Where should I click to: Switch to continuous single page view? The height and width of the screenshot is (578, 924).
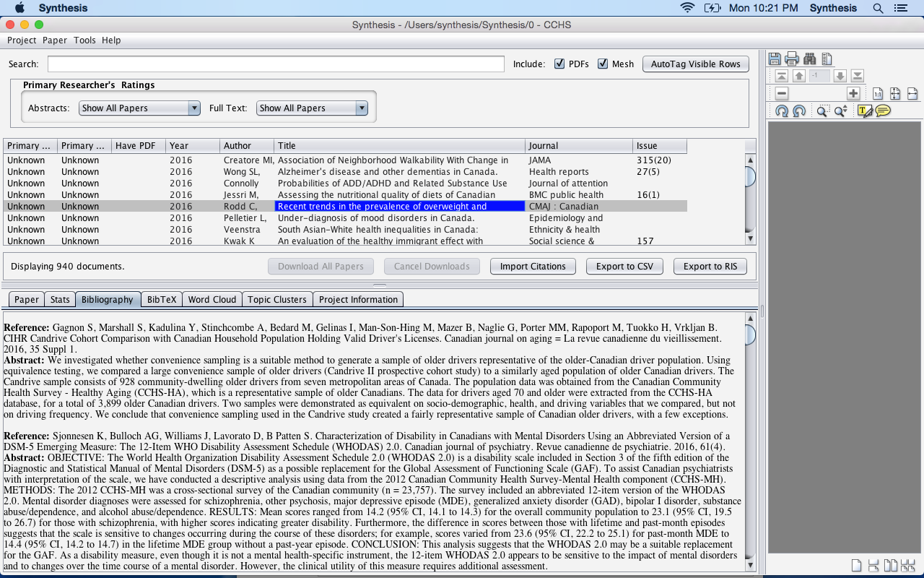(x=873, y=565)
